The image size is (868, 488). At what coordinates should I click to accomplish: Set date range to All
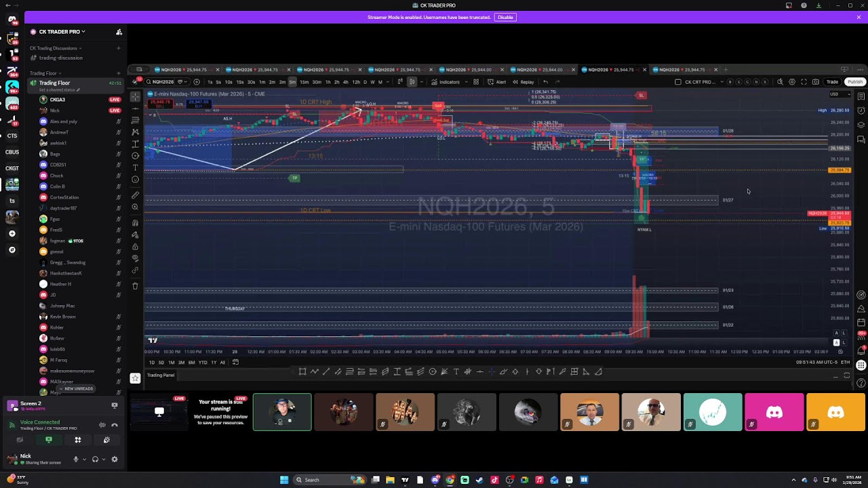(x=222, y=363)
